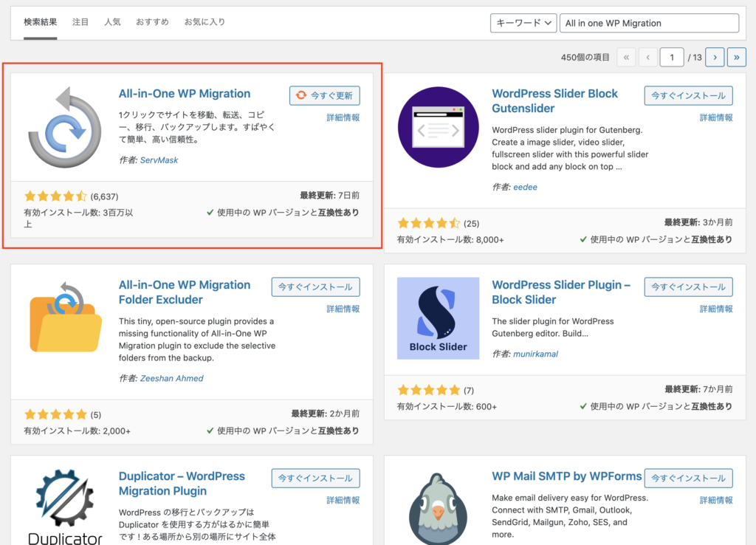Screen dimensions: 756x545
Task: Open author Zeeshan Ahmed link
Action: 171,379
